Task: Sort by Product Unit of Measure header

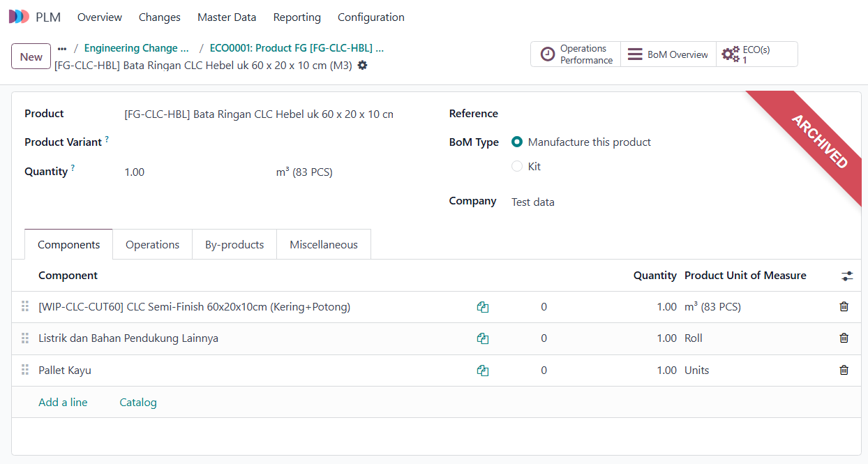Action: 745,276
